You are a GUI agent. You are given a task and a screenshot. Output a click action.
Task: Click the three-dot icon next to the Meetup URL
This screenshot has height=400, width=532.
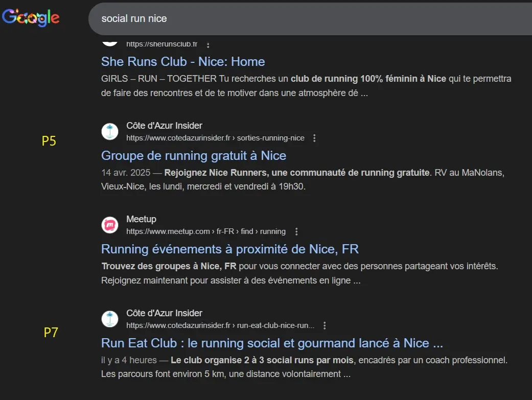click(296, 231)
